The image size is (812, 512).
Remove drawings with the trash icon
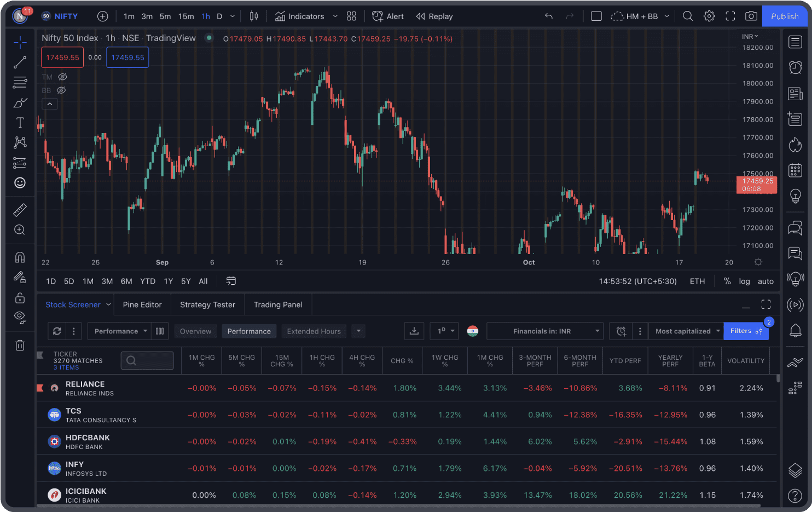tap(20, 346)
